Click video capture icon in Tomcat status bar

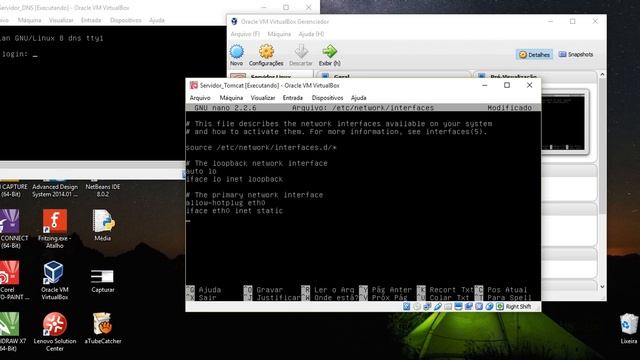(469, 307)
